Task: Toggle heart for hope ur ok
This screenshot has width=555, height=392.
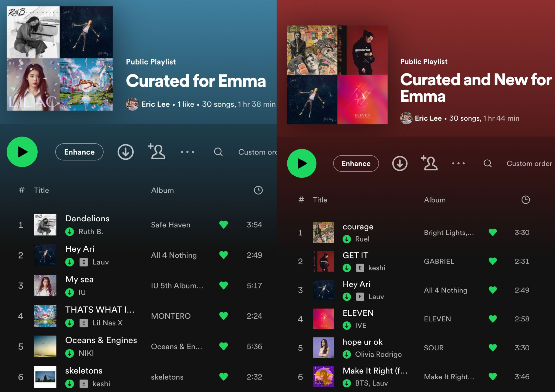Action: tap(492, 348)
